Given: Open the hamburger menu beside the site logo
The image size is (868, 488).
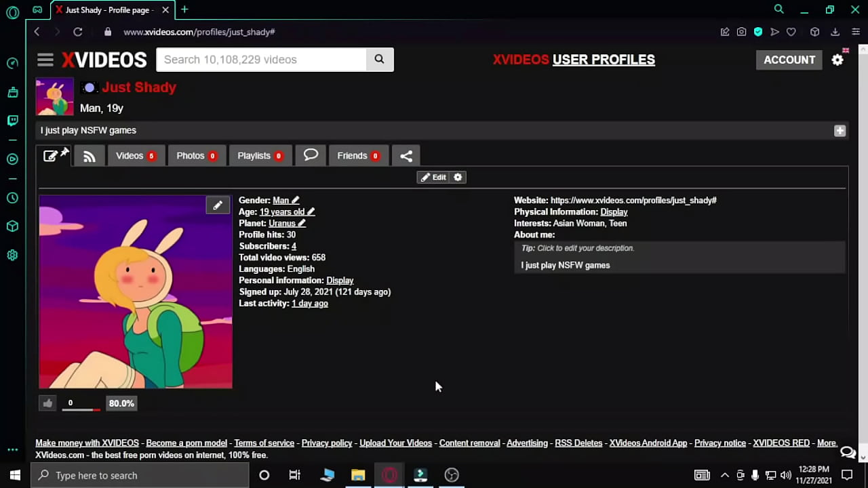Looking at the screenshot, I should click(45, 60).
